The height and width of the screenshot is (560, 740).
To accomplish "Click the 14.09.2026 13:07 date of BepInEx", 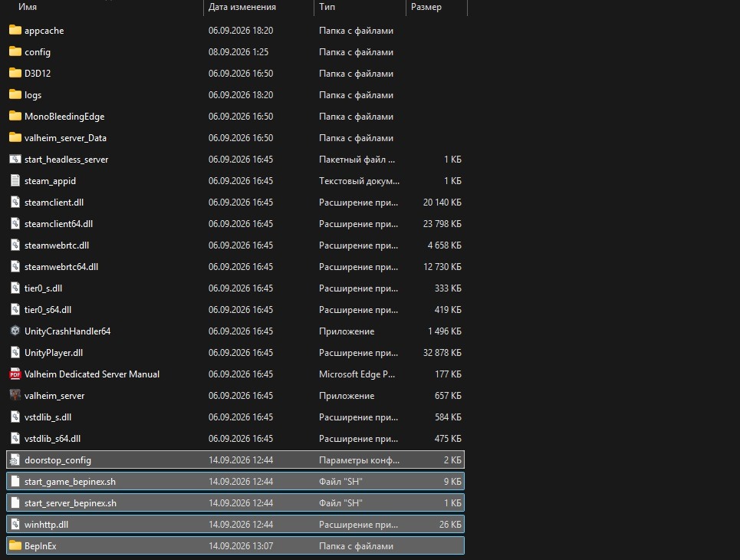I will click(x=241, y=546).
